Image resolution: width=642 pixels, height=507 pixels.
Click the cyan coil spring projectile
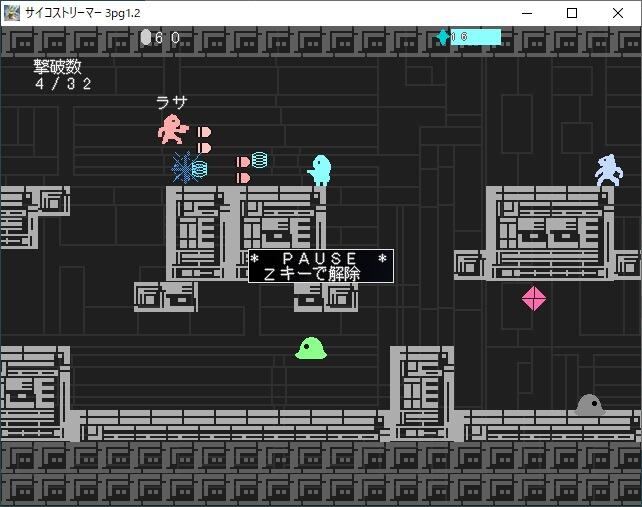(x=260, y=160)
